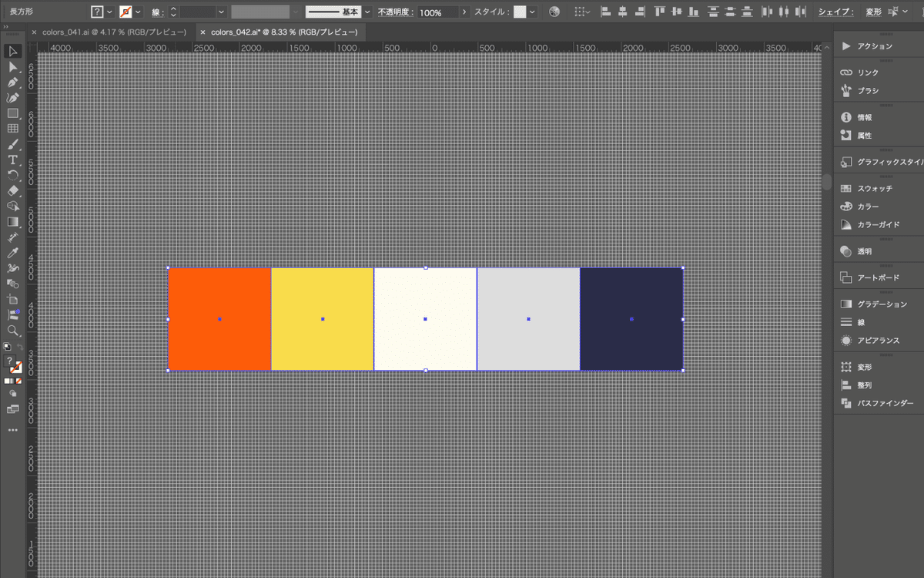The image size is (924, 578).
Task: Select the Artboard tool in toolbar
Action: [x=12, y=299]
